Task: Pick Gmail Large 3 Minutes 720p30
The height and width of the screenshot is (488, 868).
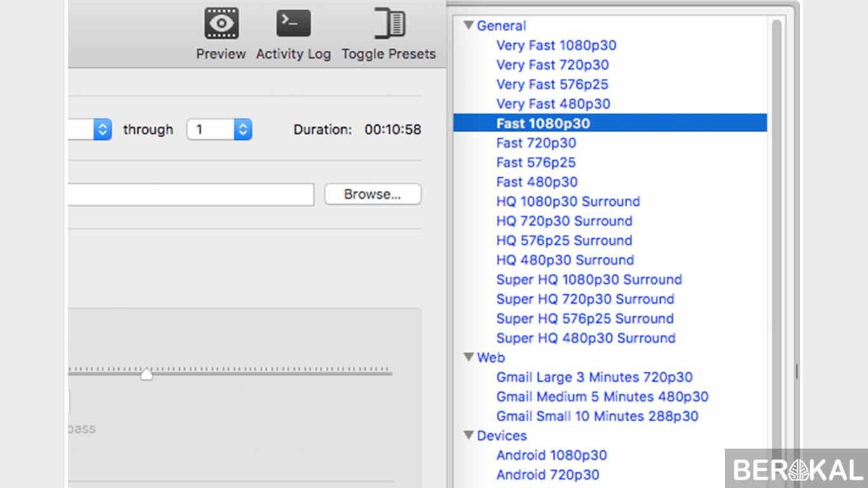Action: (x=595, y=377)
